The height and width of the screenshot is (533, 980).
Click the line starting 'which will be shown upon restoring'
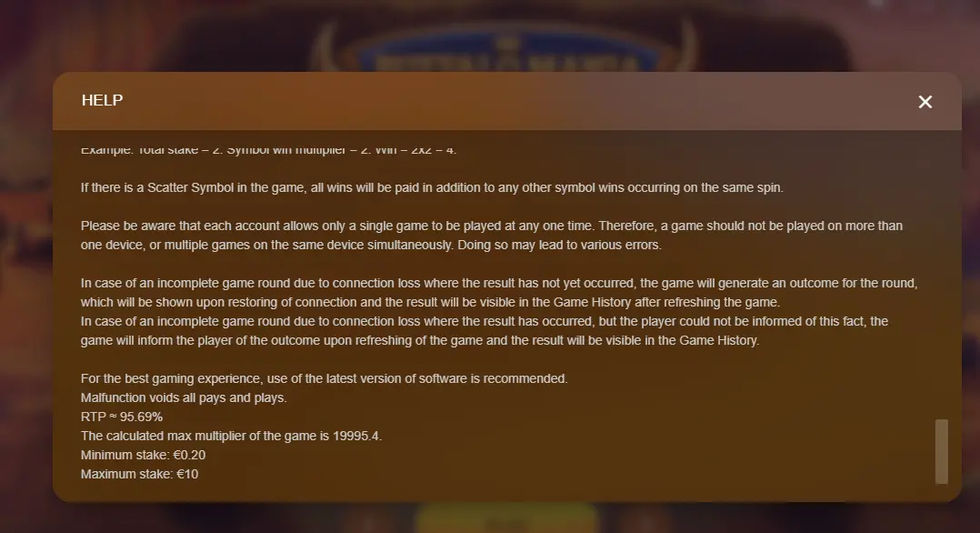[x=430, y=302]
